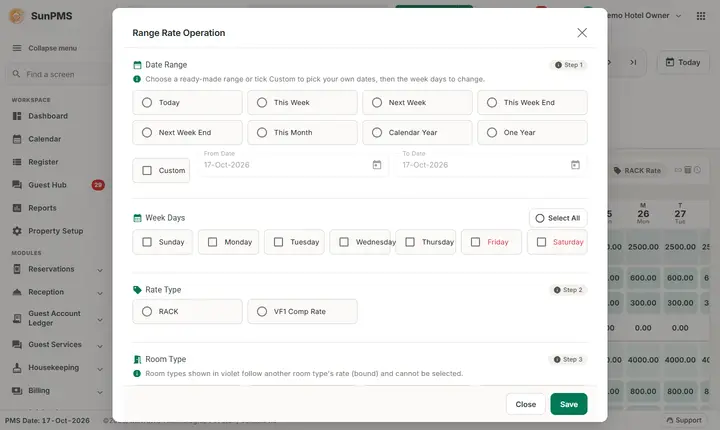Click the Save button
Screen dimensions: 720x430
568,404
